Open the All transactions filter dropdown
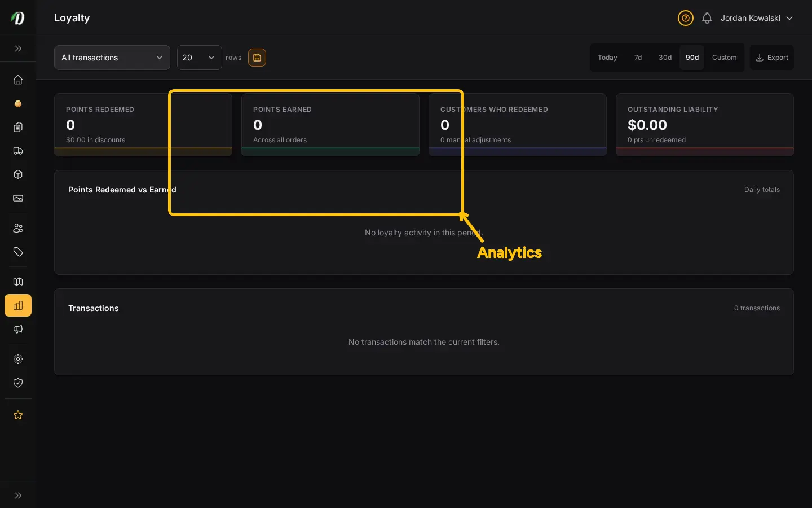This screenshot has height=508, width=812. click(x=112, y=58)
